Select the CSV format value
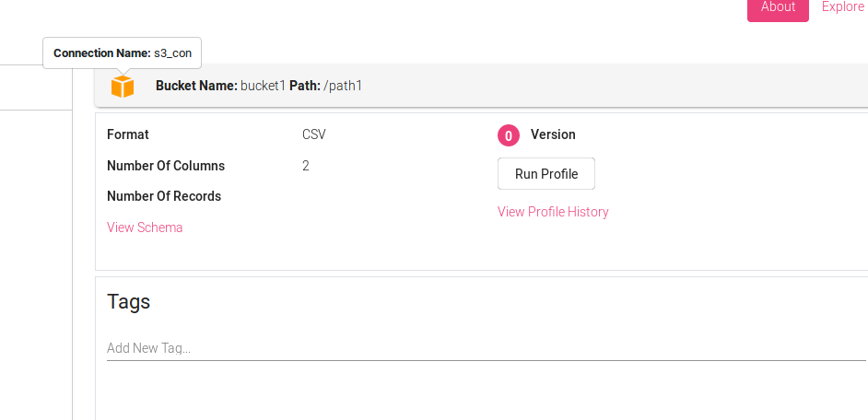This screenshot has width=868, height=420. [x=314, y=134]
